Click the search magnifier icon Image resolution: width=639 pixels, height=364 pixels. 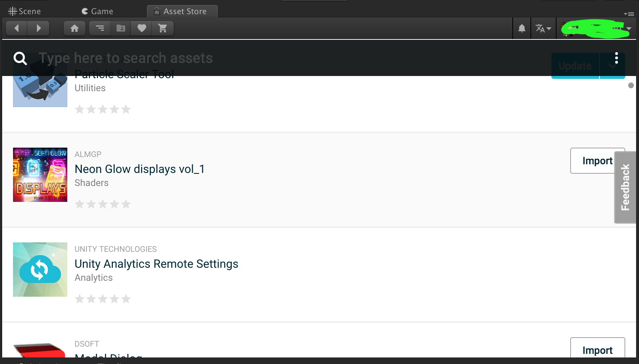click(20, 58)
